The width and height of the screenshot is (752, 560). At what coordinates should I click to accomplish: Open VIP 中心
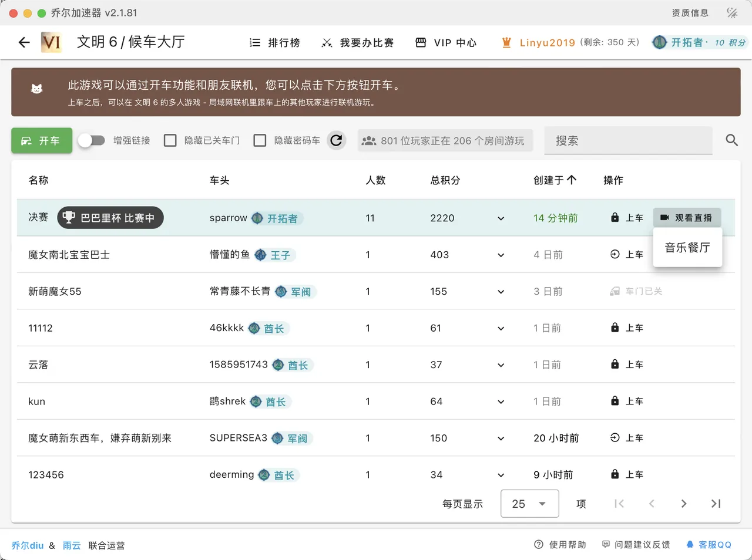click(x=446, y=43)
